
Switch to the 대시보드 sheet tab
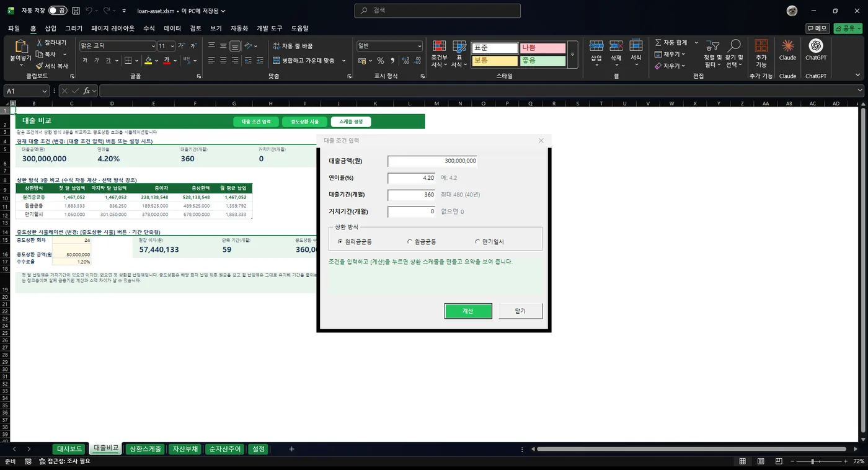click(69, 449)
